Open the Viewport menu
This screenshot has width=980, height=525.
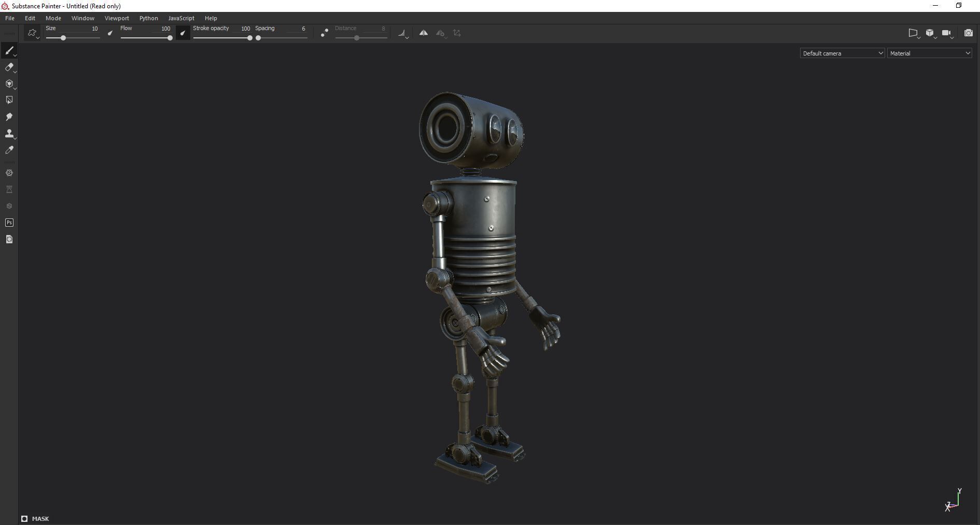[117, 18]
